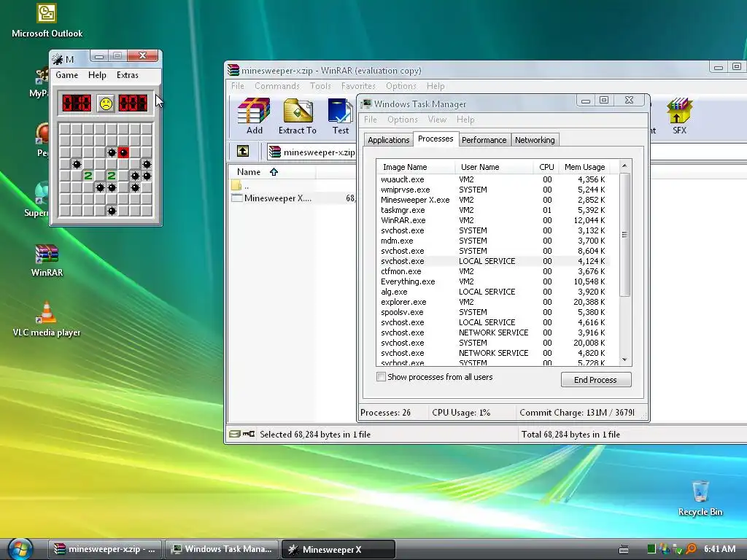Switch to the Networking tab
This screenshot has width=747, height=560.
tap(535, 140)
